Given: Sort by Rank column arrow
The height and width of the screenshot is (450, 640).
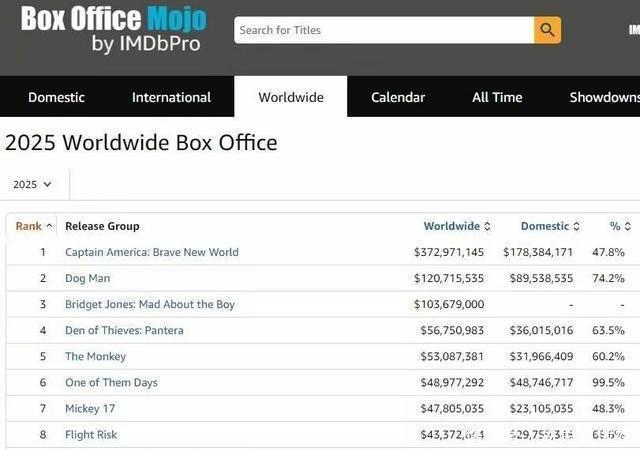Looking at the screenshot, I should tap(49, 226).
